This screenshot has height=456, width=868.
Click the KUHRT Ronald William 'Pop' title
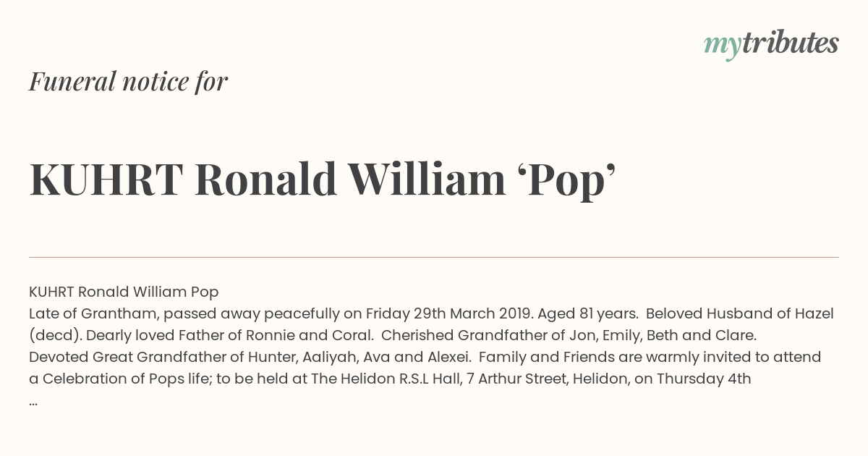coord(322,179)
